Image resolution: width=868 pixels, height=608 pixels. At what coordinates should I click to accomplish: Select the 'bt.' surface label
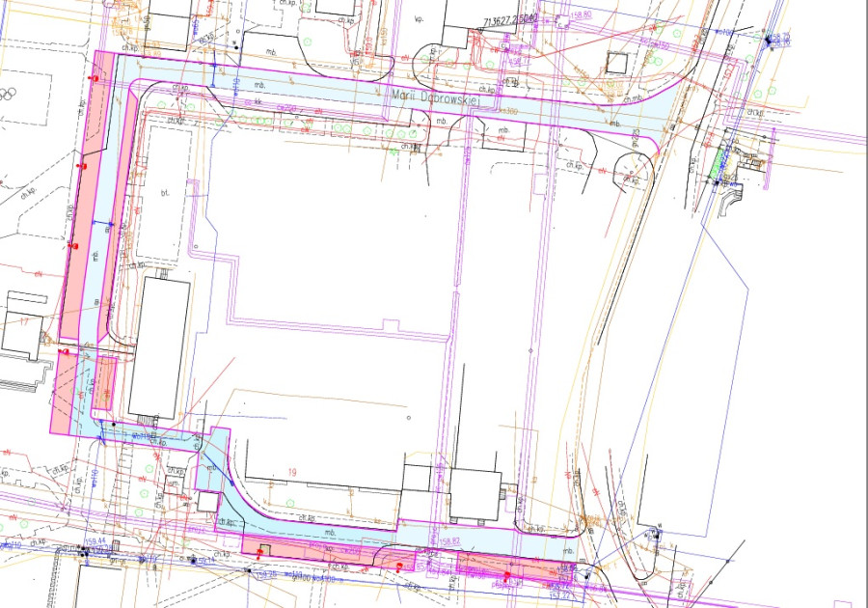pos(164,193)
